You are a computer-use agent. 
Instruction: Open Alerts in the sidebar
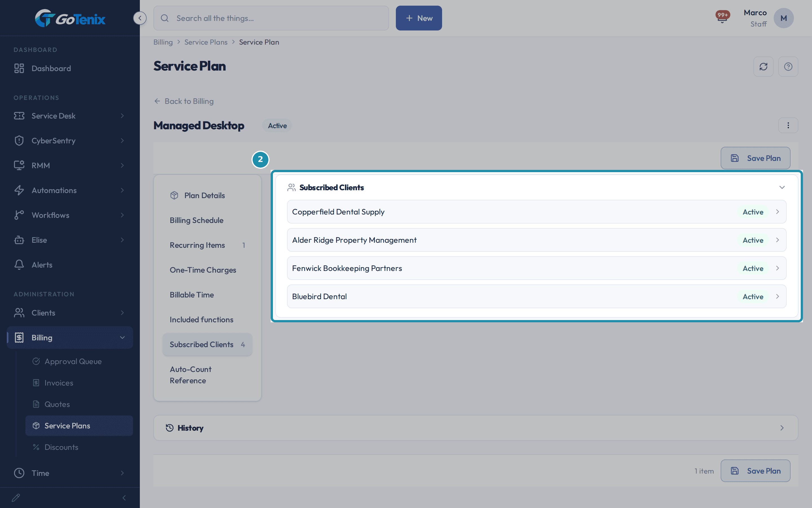pyautogui.click(x=70, y=265)
